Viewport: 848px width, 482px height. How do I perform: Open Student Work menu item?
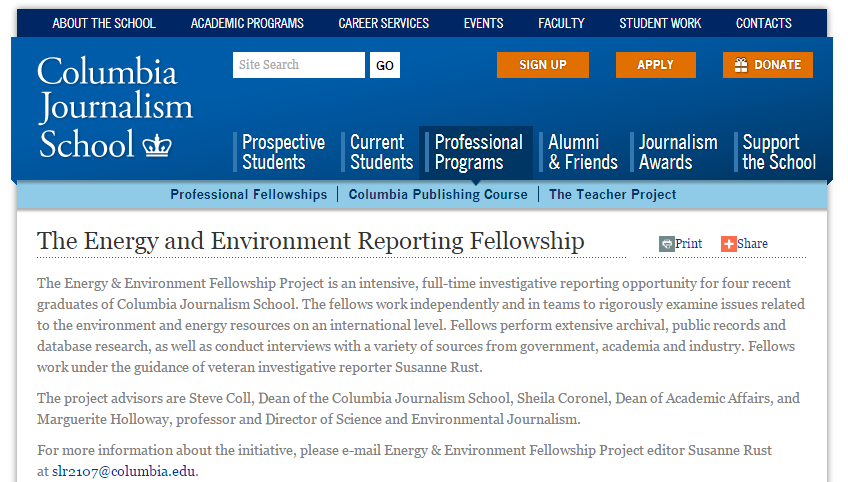(x=660, y=23)
